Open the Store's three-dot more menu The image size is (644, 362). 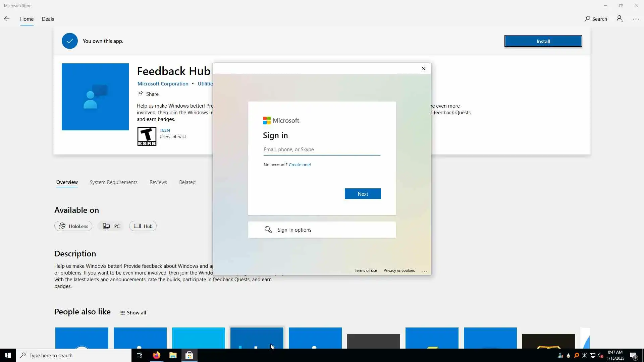tap(636, 19)
